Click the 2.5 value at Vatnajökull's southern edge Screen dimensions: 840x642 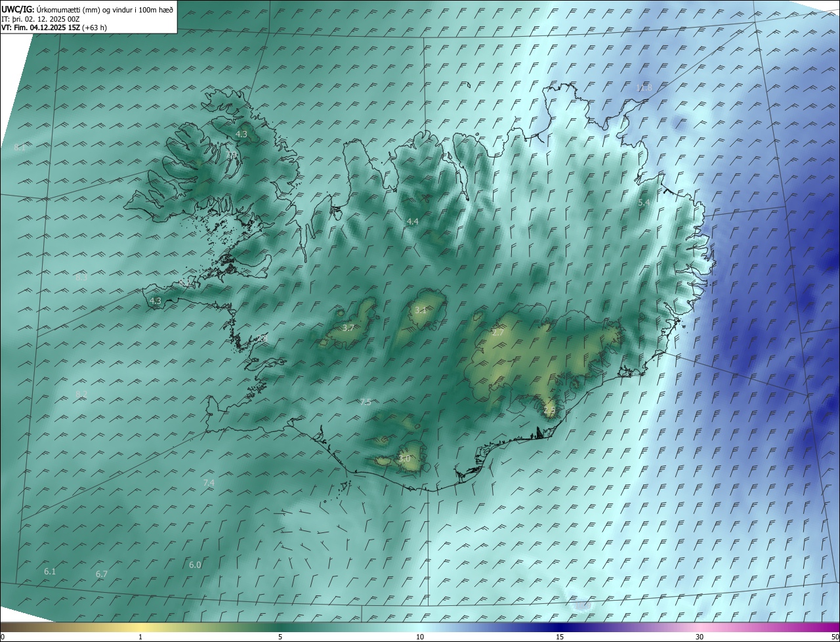click(x=550, y=410)
